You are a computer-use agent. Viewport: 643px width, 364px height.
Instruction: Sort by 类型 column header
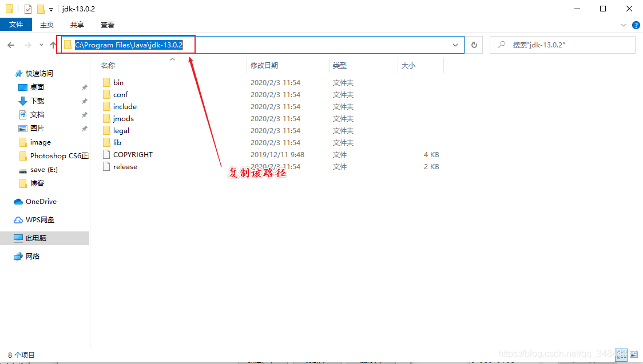tap(340, 66)
